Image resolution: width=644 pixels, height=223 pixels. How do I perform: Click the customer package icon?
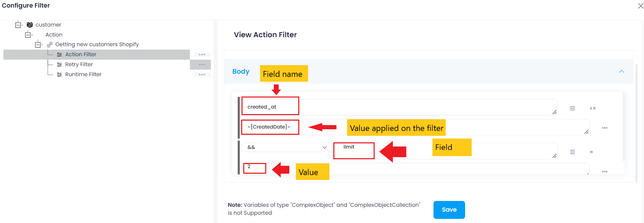click(x=30, y=25)
